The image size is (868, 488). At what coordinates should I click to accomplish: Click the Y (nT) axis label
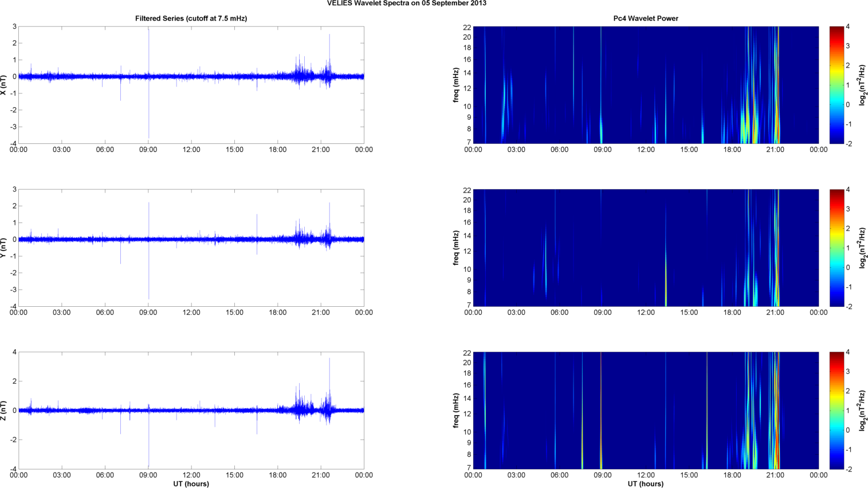coord(4,248)
